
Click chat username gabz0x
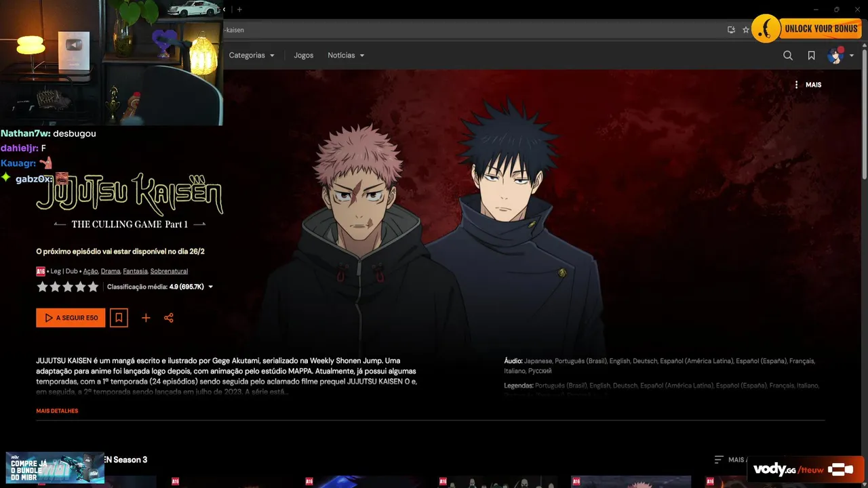34,179
